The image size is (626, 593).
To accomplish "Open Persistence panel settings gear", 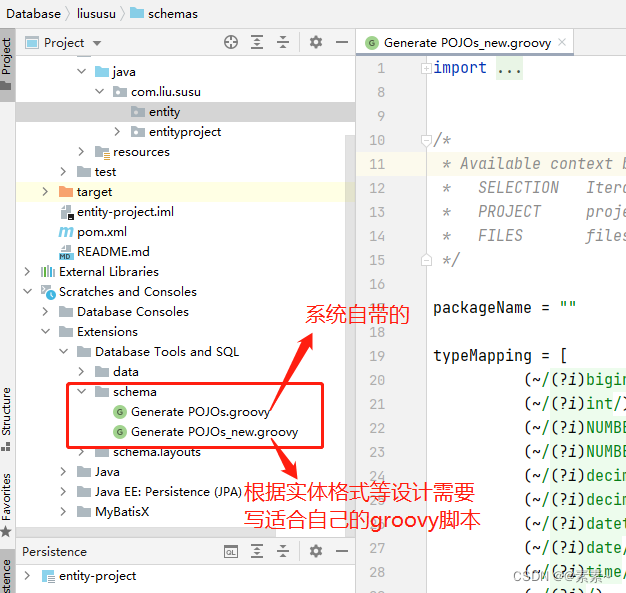I will [x=316, y=551].
